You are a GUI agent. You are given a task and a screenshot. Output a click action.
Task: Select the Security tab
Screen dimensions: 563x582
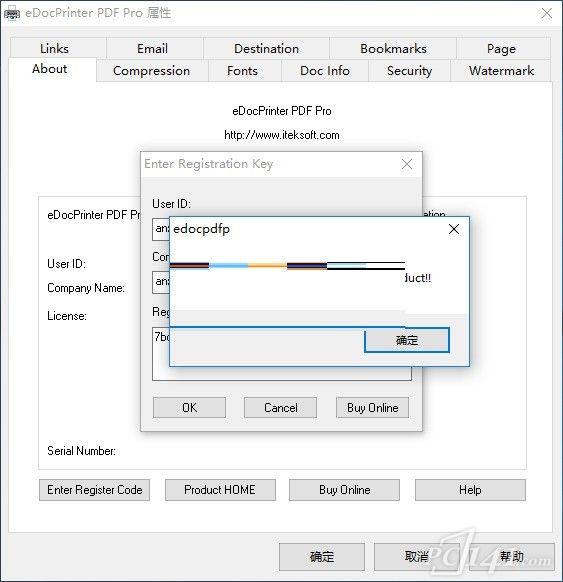coord(409,71)
